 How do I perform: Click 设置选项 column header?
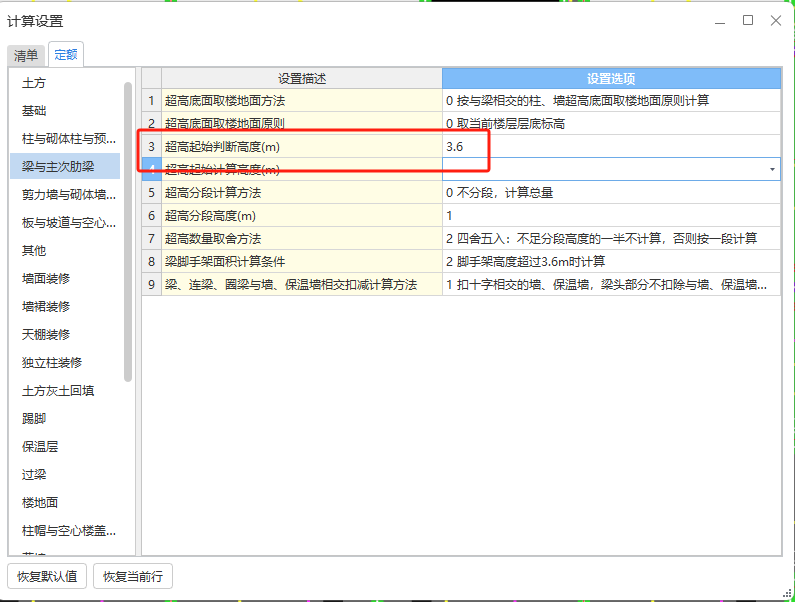click(x=610, y=79)
